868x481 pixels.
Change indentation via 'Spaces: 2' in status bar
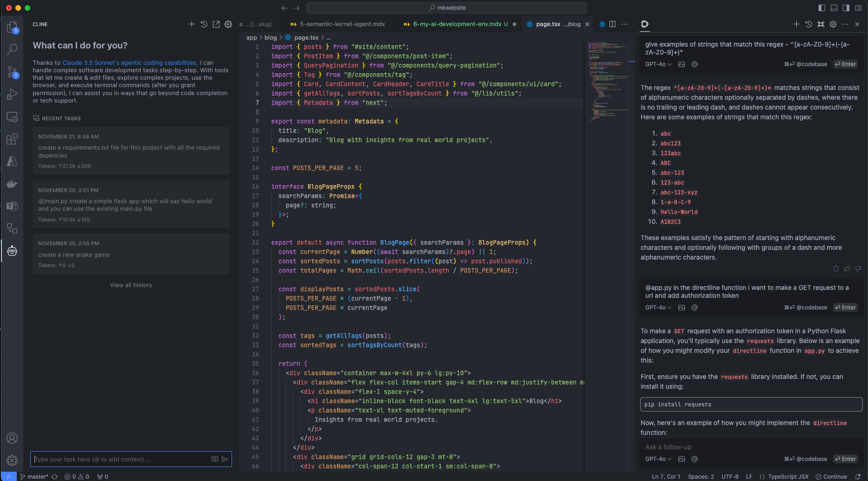701,477
